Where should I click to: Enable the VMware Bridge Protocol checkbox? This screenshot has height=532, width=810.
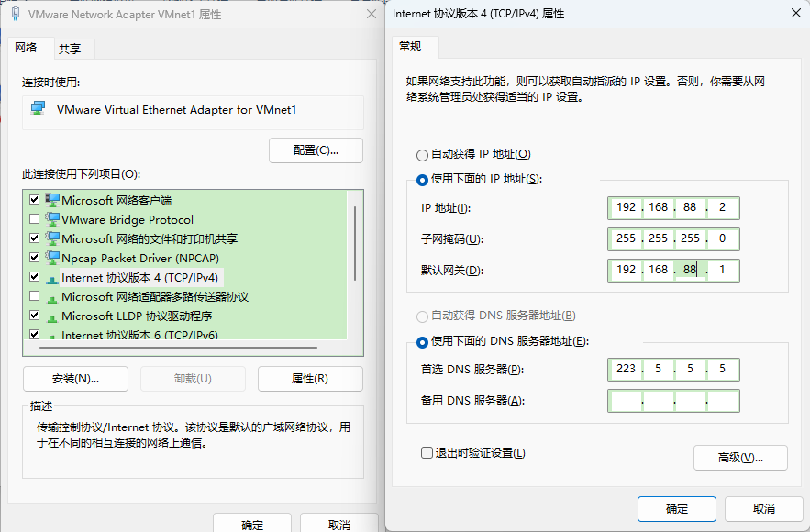point(35,219)
